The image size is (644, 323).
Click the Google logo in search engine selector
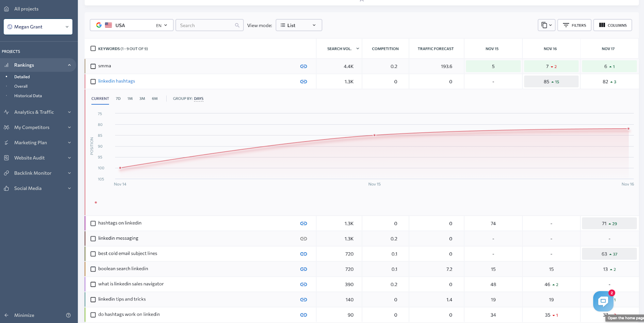coord(99,25)
